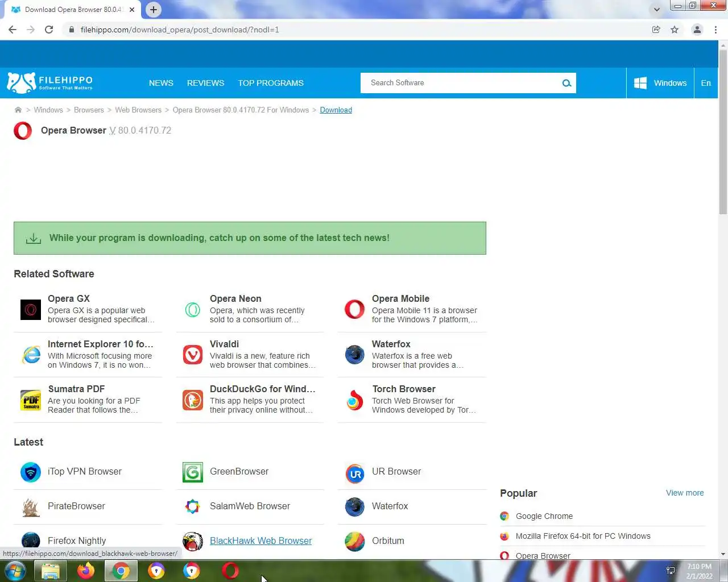Open the TOP PROGRAMS menu item

(271, 83)
